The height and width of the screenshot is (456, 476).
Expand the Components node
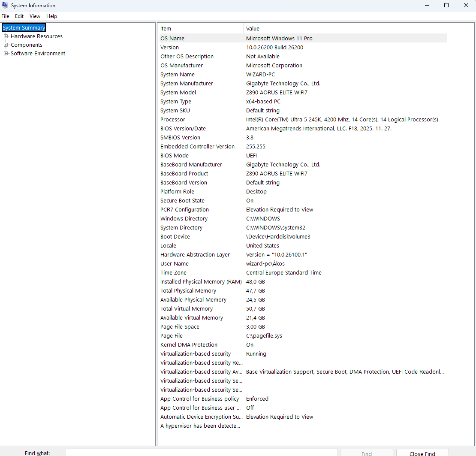[6, 45]
